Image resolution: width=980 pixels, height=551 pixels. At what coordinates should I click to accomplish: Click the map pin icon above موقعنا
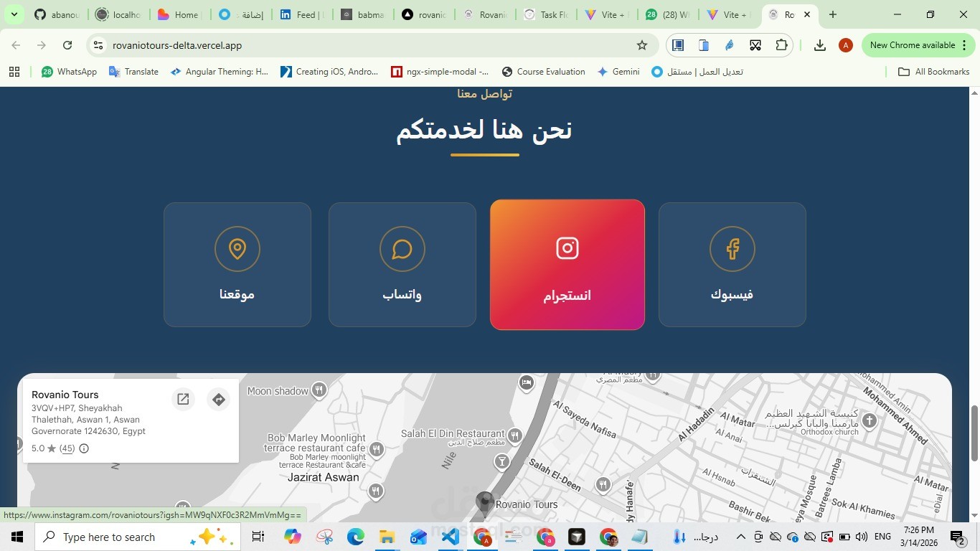(237, 249)
